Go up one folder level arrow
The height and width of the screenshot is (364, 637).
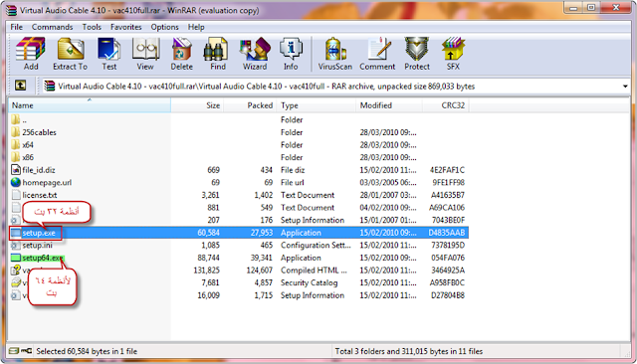(x=20, y=86)
